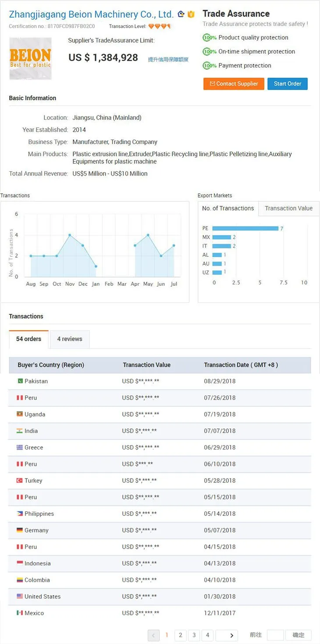Screen dimensions: 320x644
Task: Click the Colombia country name
Action: [x=37, y=580]
